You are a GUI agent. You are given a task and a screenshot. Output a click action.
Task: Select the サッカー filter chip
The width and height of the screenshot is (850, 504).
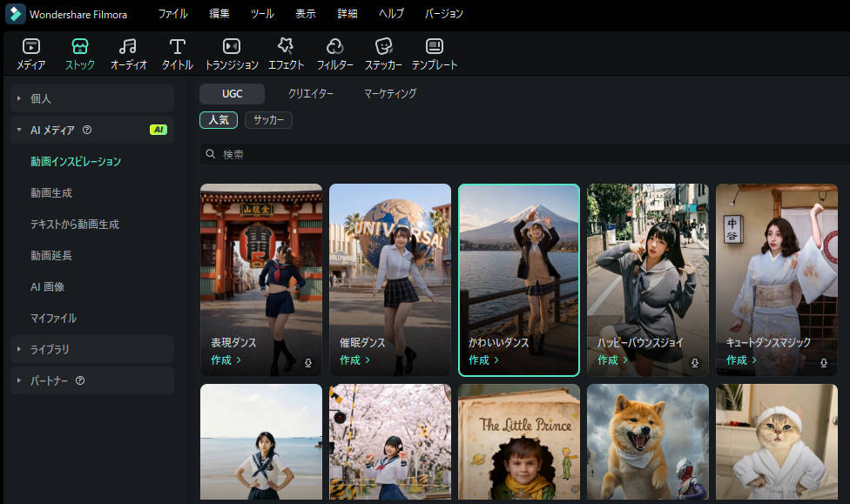pos(268,120)
